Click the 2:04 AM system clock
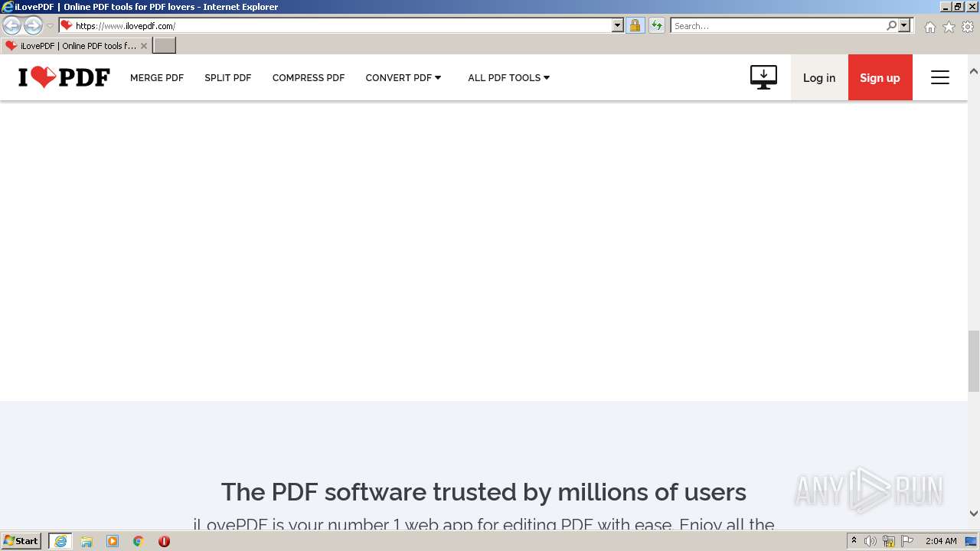 pos(941,541)
